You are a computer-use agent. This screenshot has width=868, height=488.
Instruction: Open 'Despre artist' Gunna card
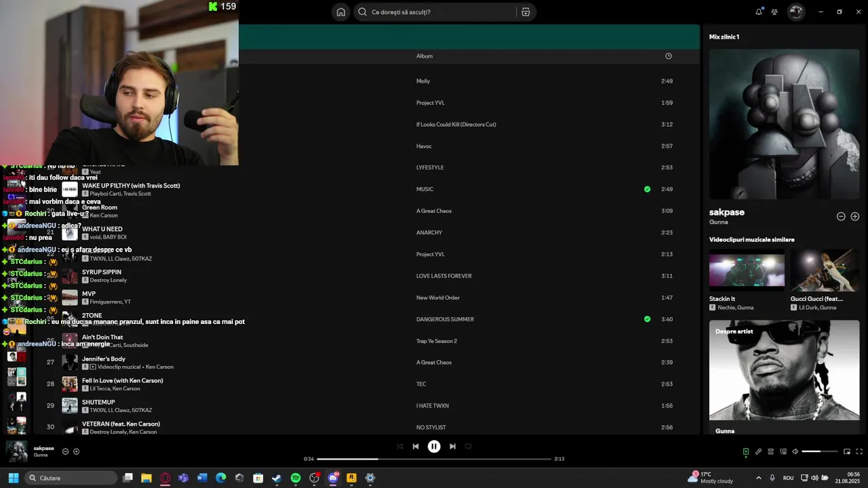coord(785,377)
